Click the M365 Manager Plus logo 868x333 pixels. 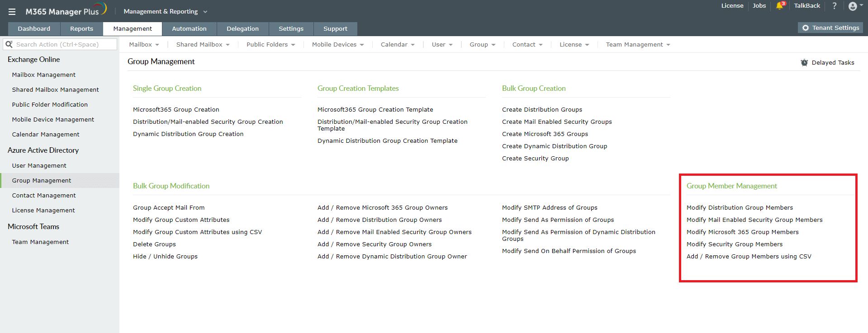[x=66, y=10]
